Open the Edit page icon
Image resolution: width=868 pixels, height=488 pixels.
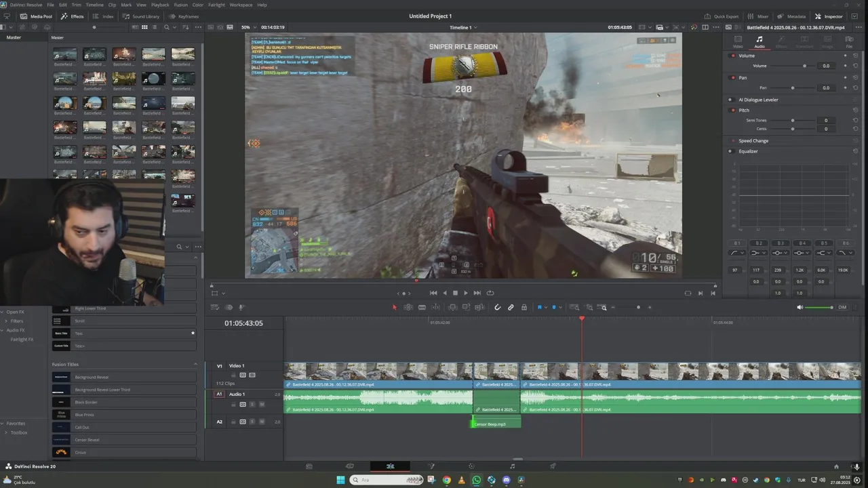[390, 466]
